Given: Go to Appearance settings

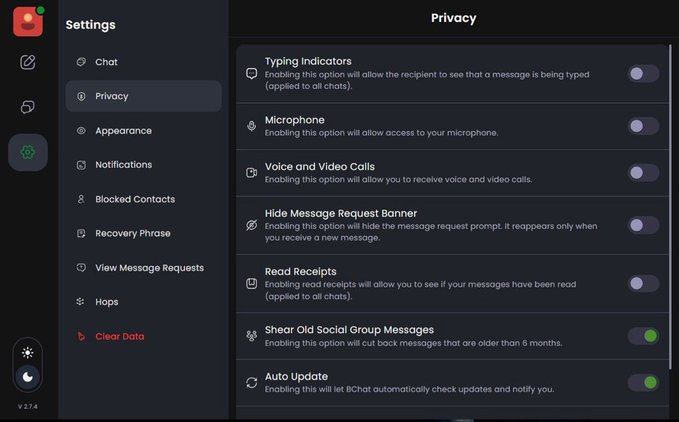Looking at the screenshot, I should coord(143,130).
